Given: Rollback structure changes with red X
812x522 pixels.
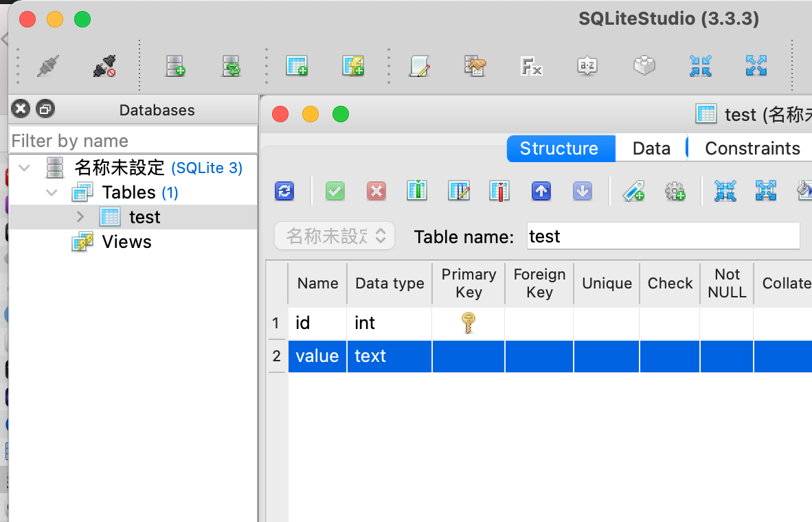Looking at the screenshot, I should coord(376,191).
